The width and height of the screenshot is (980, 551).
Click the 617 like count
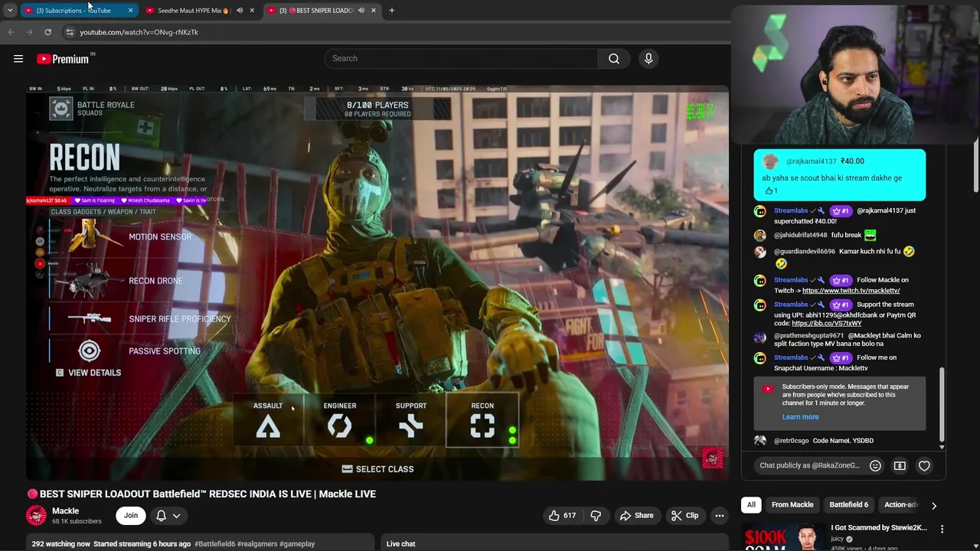570,516
